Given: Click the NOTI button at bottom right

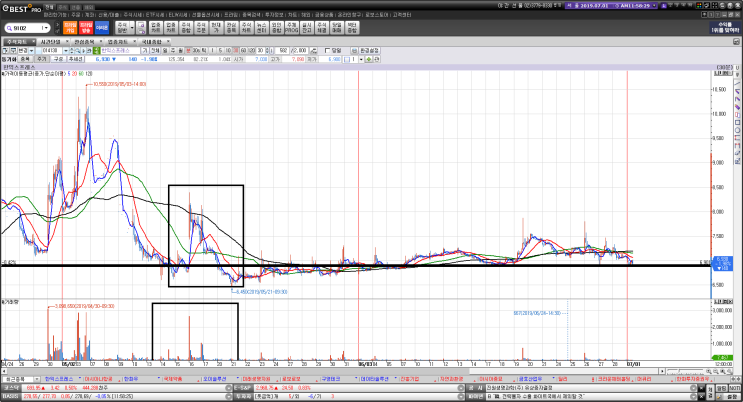Looking at the screenshot, I should point(735,388).
